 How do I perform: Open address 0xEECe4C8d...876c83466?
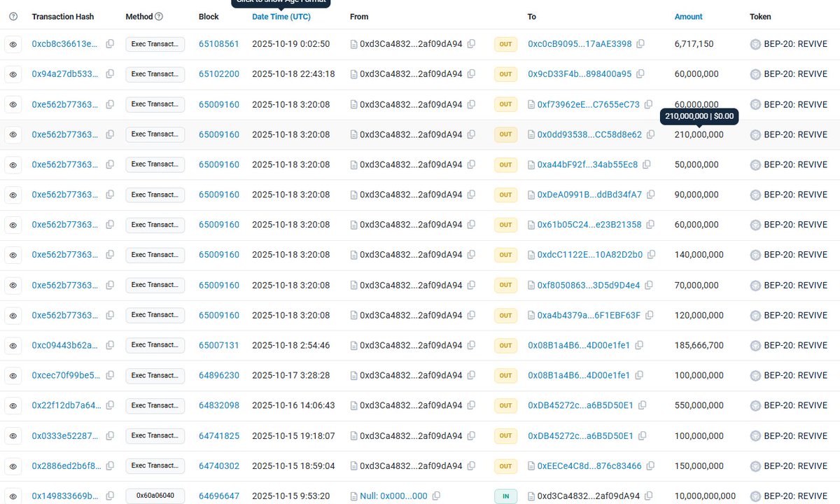point(589,466)
